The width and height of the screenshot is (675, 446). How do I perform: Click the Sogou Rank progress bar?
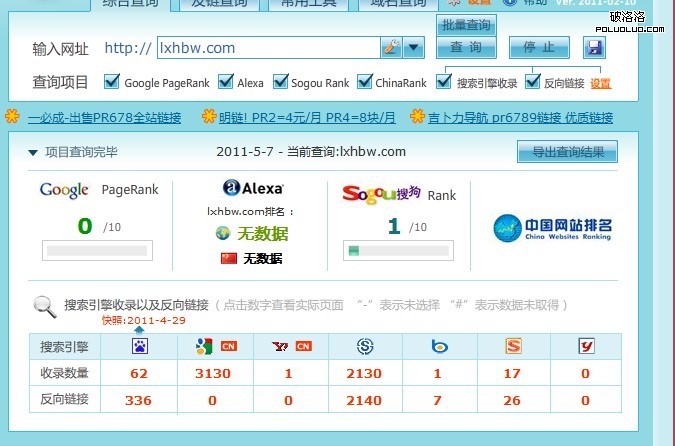point(391,249)
